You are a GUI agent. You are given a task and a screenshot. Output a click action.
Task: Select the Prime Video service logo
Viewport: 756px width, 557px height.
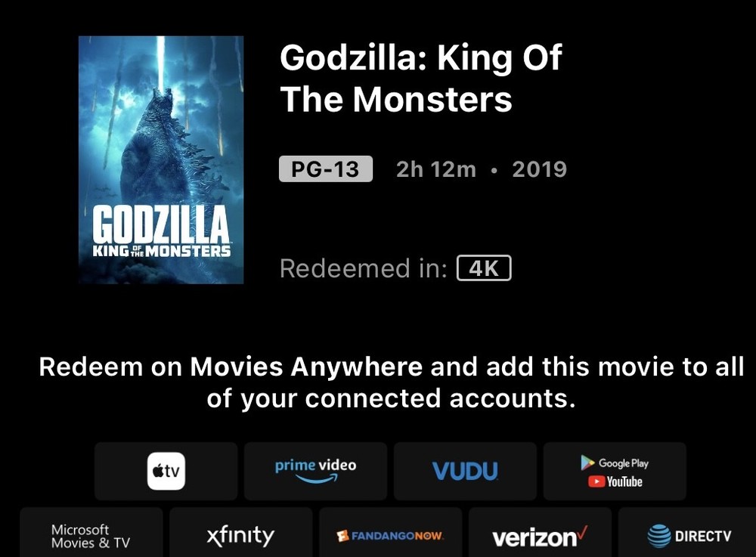coord(315,471)
